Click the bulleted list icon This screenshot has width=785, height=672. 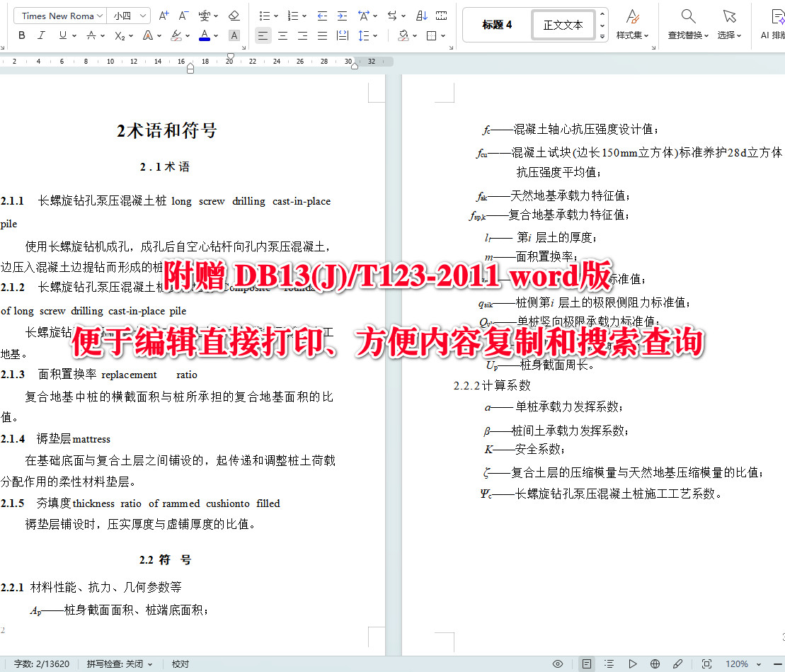[x=264, y=16]
